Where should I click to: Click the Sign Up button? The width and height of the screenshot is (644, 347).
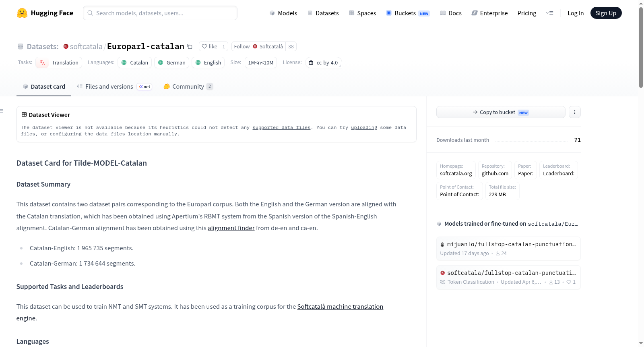point(606,13)
